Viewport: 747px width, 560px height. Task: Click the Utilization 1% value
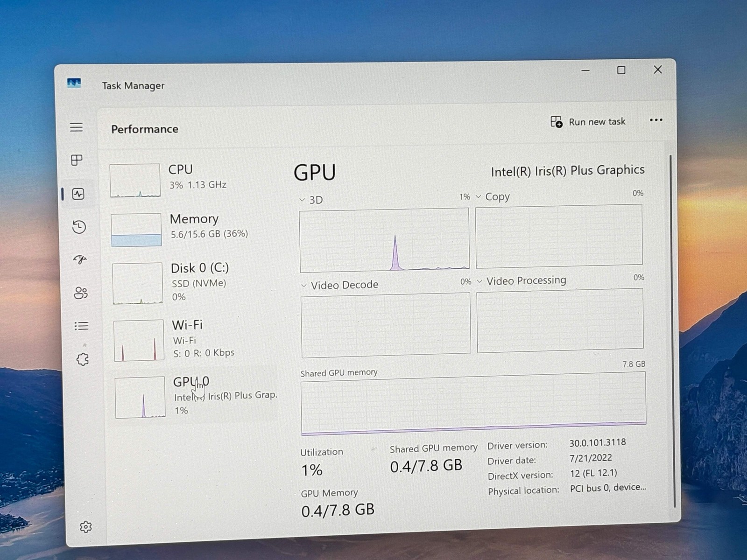pyautogui.click(x=312, y=470)
